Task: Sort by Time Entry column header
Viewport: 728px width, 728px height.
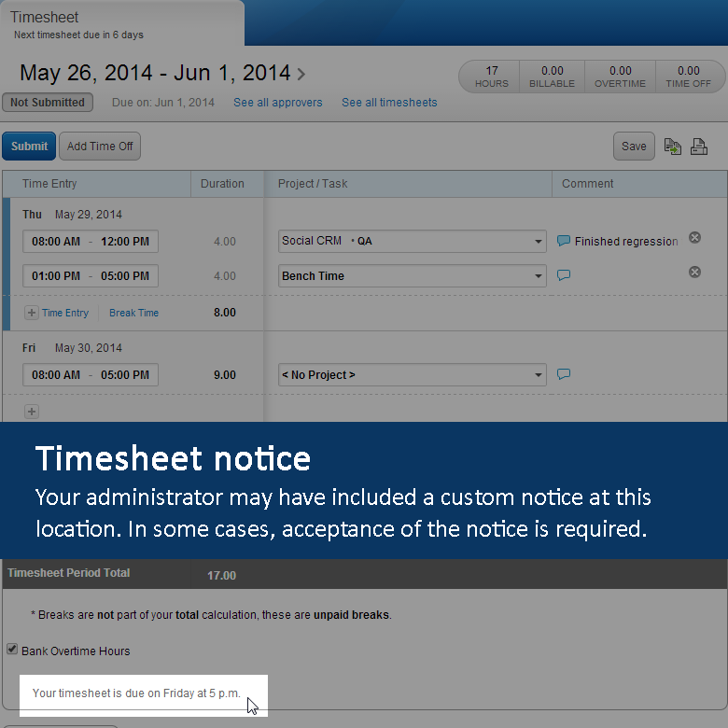Action: [x=96, y=184]
